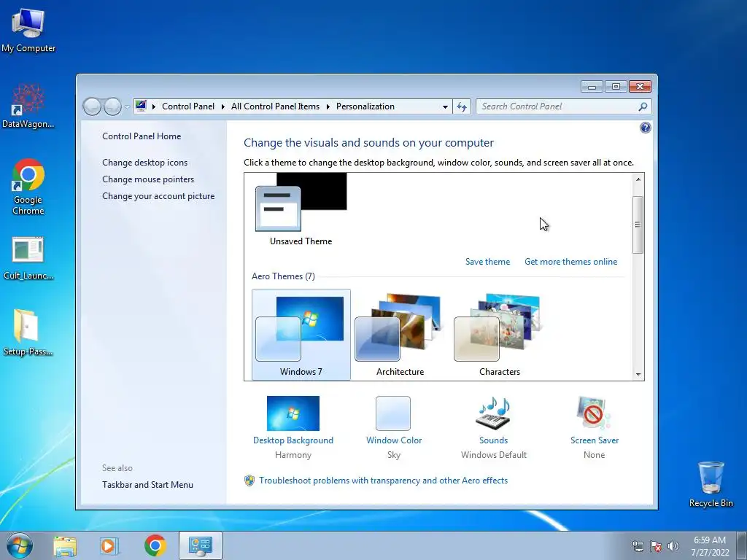
Task: Launch Windows Media Player from the taskbar
Action: (x=109, y=546)
